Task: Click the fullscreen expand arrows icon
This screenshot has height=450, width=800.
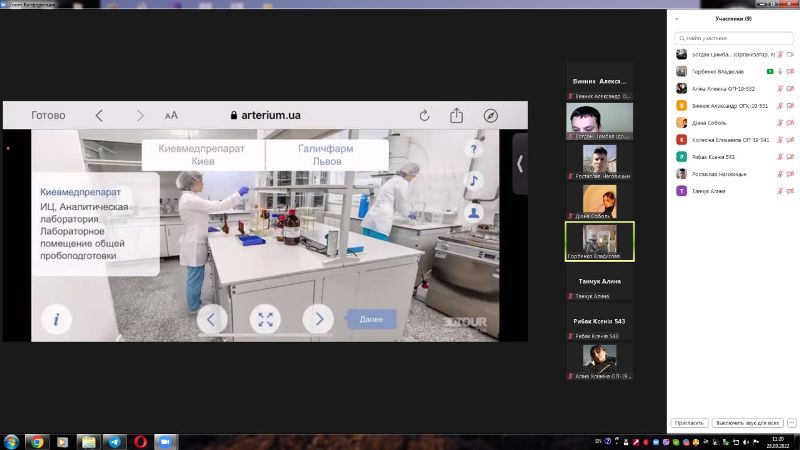Action: 265,320
